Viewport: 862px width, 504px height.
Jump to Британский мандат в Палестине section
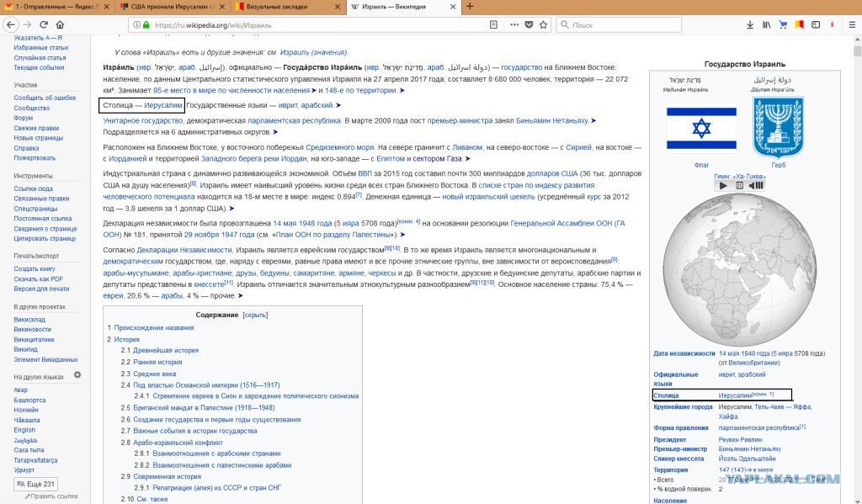pos(204,408)
